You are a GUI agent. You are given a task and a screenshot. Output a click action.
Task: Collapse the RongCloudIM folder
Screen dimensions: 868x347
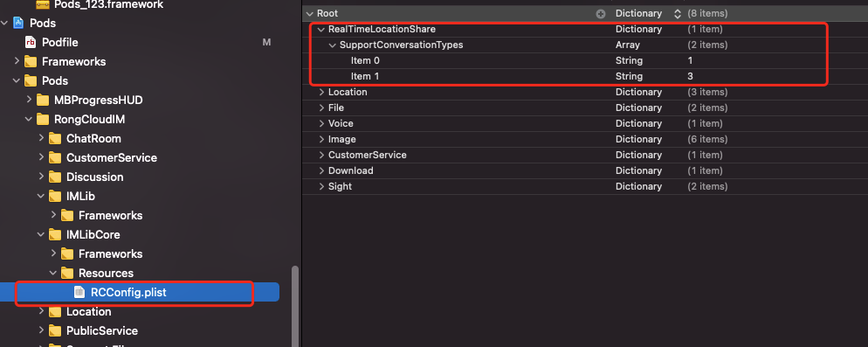click(x=30, y=119)
